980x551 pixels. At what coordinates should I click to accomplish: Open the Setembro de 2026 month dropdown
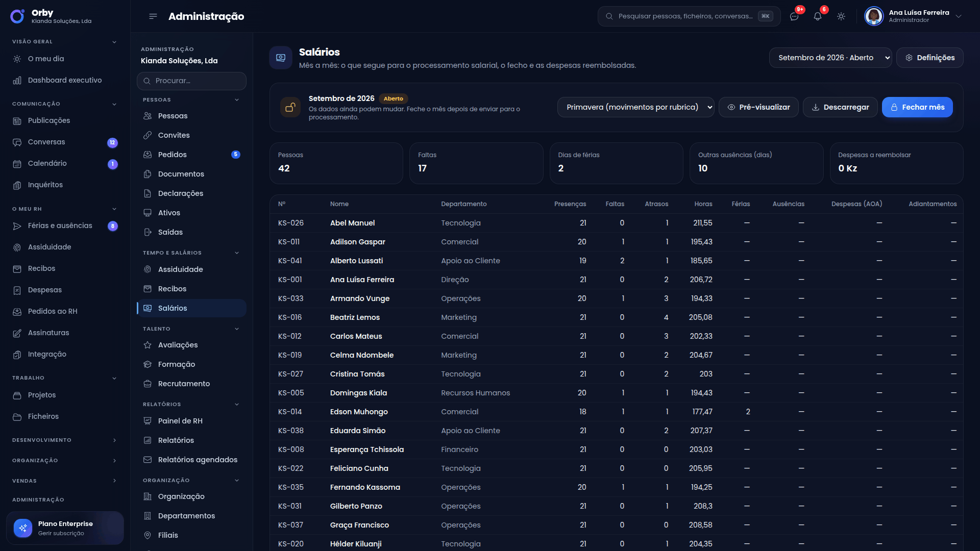[830, 58]
